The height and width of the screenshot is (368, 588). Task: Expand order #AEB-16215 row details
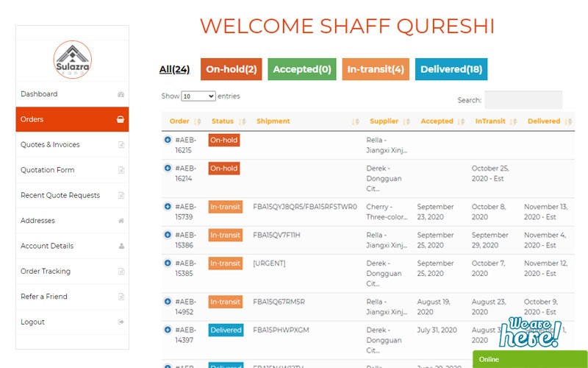tap(168, 140)
